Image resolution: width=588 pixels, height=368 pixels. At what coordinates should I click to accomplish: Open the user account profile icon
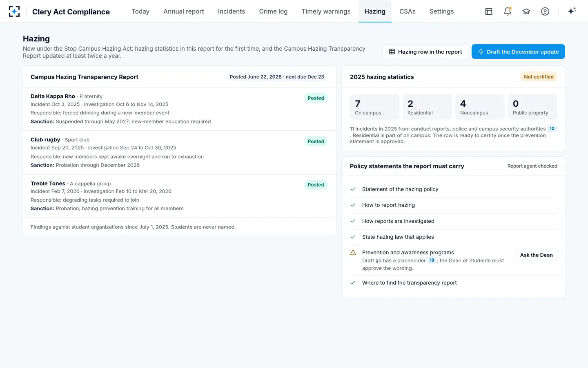click(x=545, y=11)
